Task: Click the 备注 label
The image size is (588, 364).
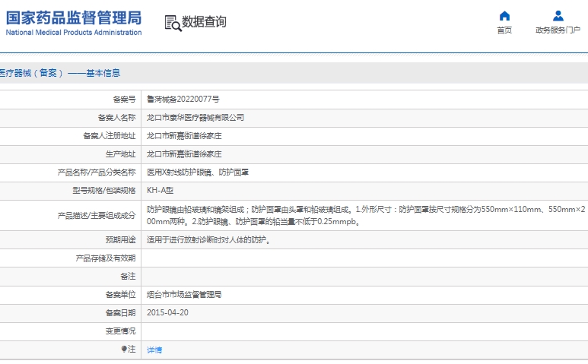Action: [128, 277]
